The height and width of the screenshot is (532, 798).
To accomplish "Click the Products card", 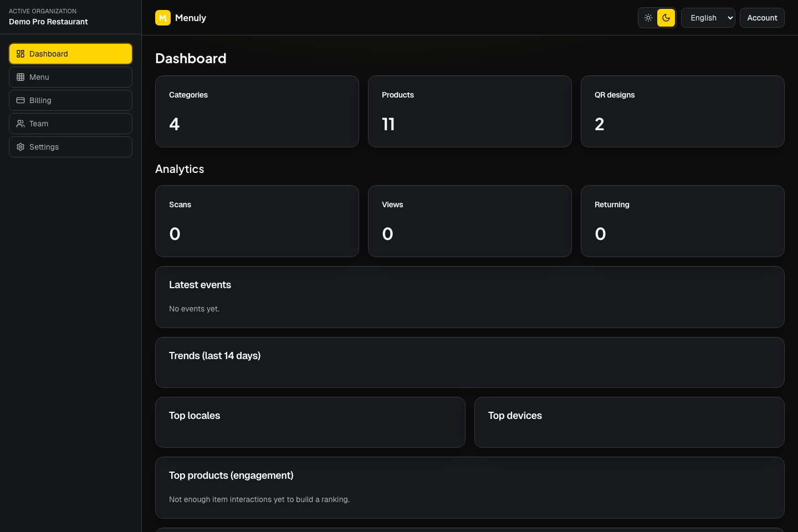I will pyautogui.click(x=470, y=111).
